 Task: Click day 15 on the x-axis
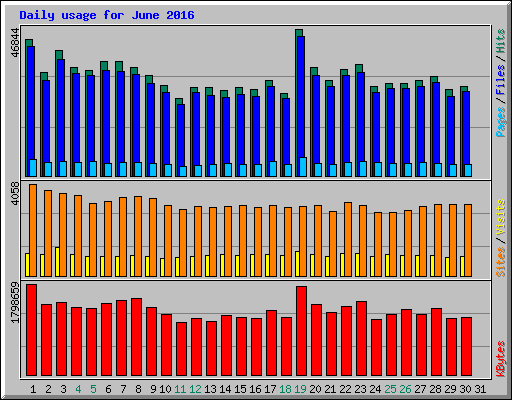pos(240,389)
